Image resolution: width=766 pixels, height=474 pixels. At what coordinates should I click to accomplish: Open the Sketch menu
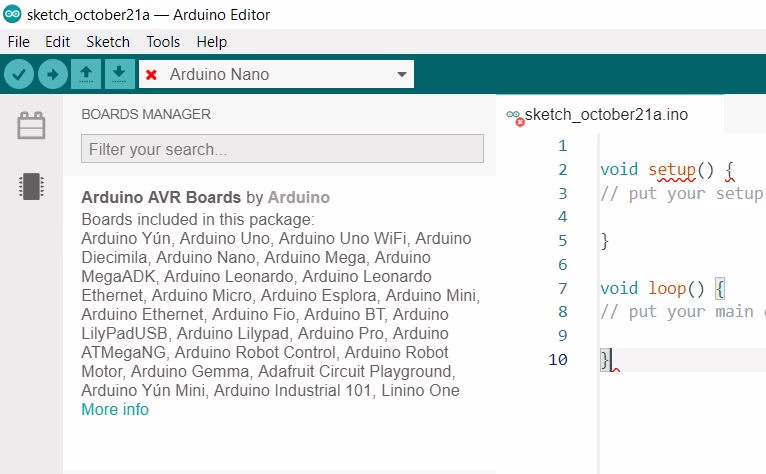point(108,42)
